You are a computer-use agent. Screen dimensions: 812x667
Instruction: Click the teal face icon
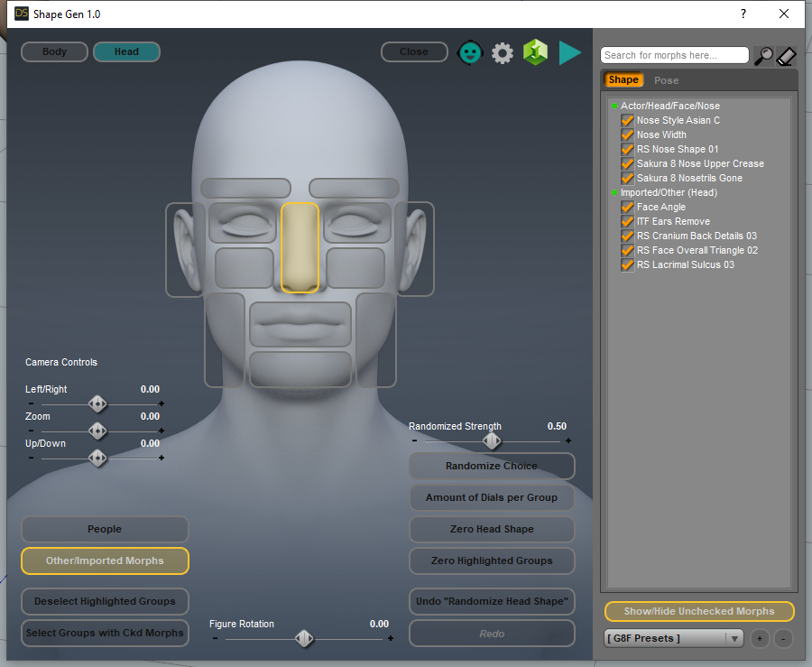(470, 52)
